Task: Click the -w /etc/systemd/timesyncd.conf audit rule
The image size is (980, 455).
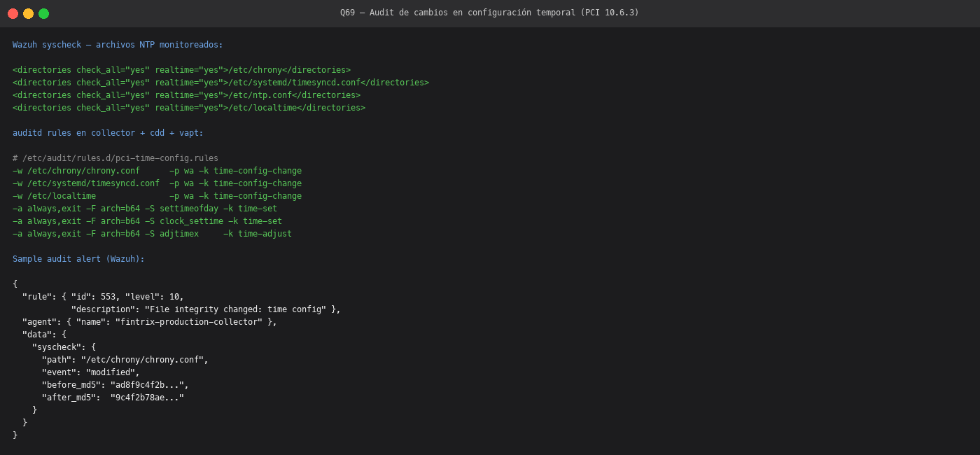Action: [x=157, y=183]
